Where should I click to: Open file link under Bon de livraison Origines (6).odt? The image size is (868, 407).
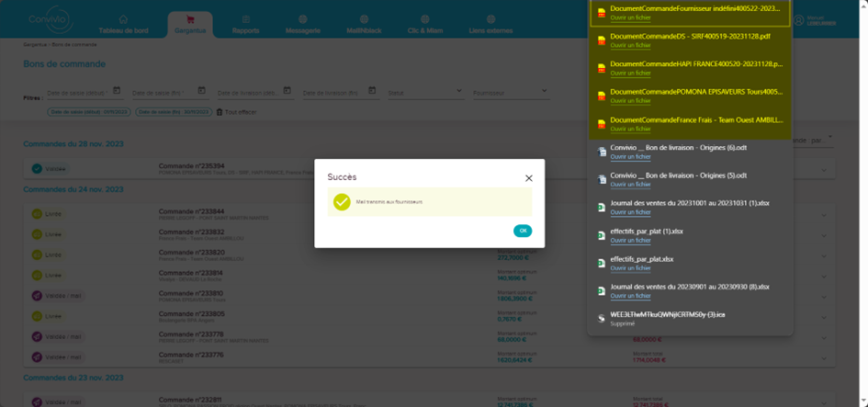click(x=630, y=157)
